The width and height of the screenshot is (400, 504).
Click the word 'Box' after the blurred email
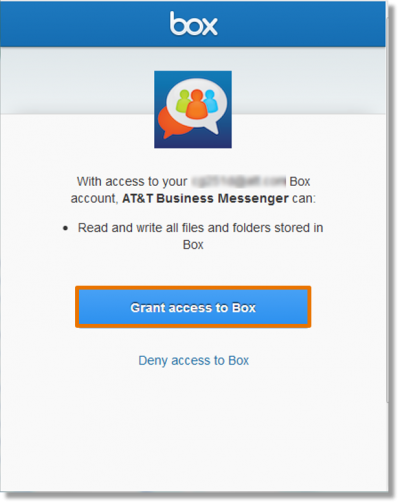coord(300,182)
